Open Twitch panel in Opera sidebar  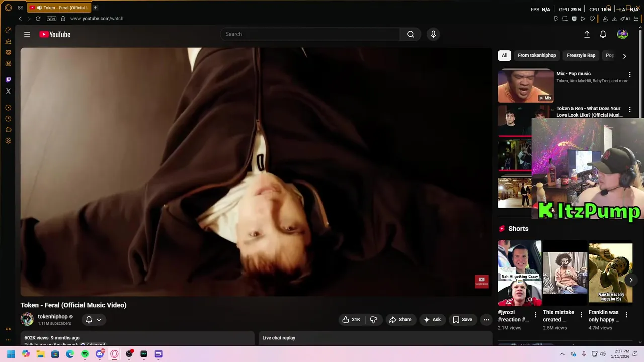pos(8,80)
